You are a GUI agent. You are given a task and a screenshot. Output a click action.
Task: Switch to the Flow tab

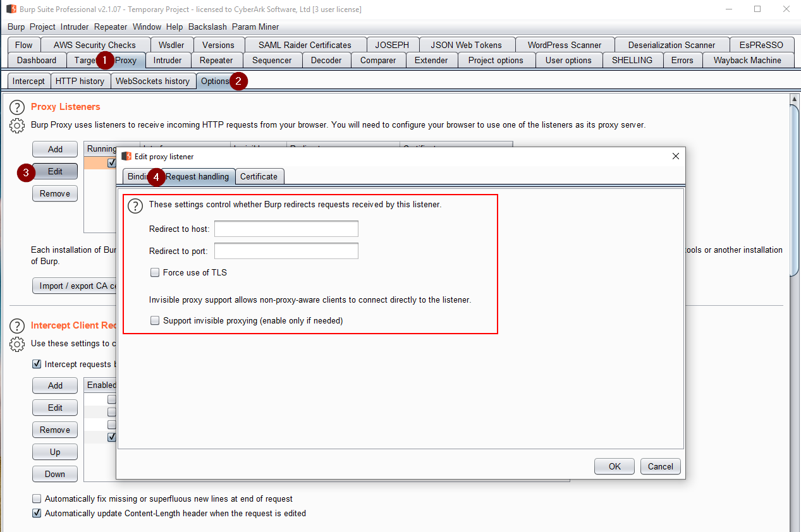(24, 45)
